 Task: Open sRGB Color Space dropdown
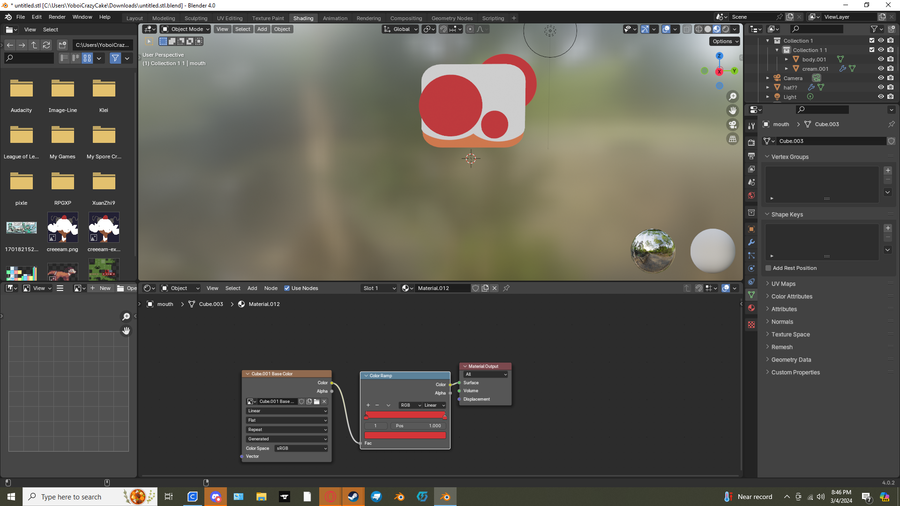point(301,448)
